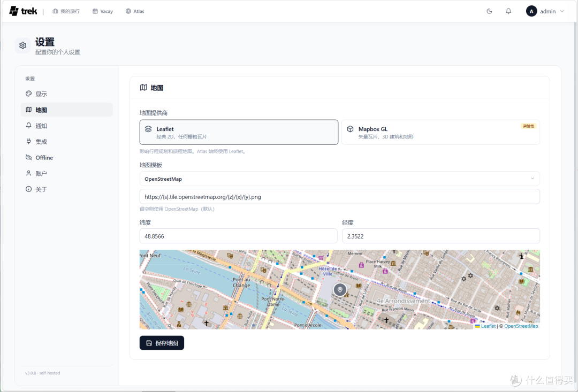578x392 pixels.
Task: Click the cube icon on Mapbox GL card
Action: (x=350, y=129)
